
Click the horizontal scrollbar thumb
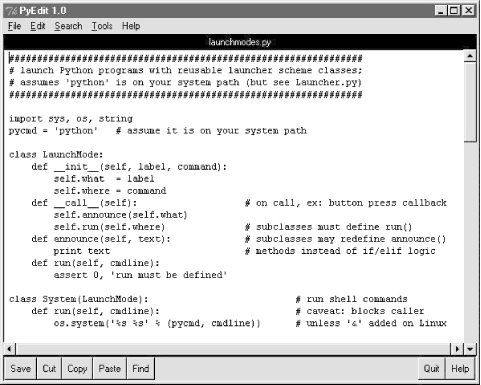pos(233,349)
